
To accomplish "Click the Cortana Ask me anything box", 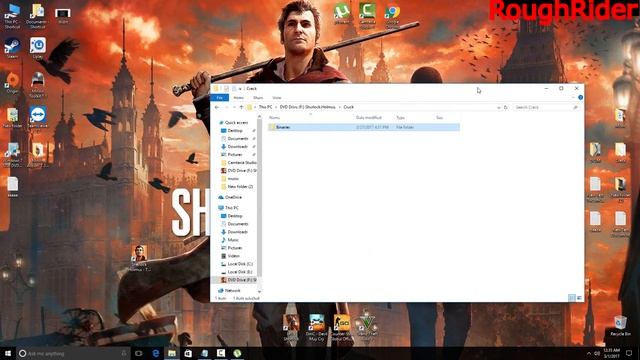I will 73,353.
